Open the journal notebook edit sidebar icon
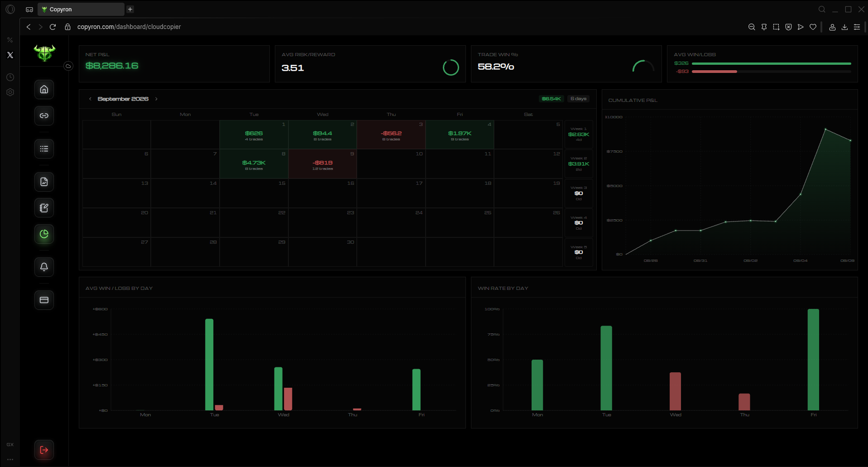 [x=44, y=208]
